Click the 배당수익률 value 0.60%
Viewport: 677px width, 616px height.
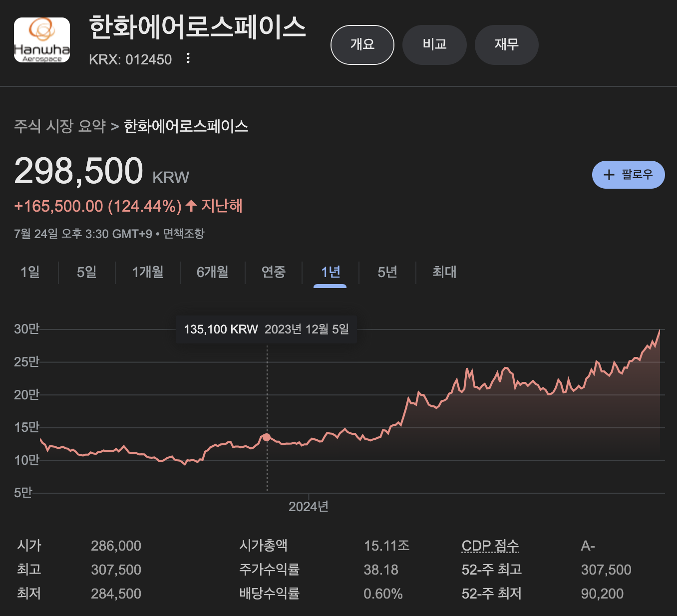tap(383, 594)
